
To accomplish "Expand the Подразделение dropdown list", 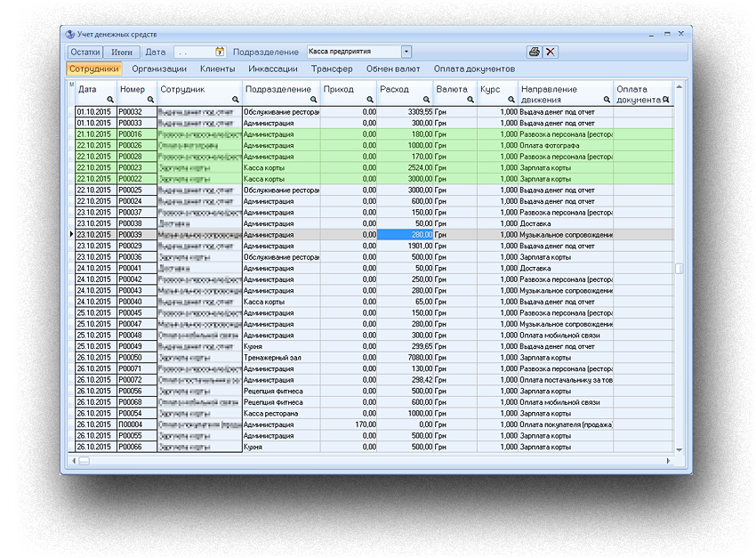I will [406, 53].
